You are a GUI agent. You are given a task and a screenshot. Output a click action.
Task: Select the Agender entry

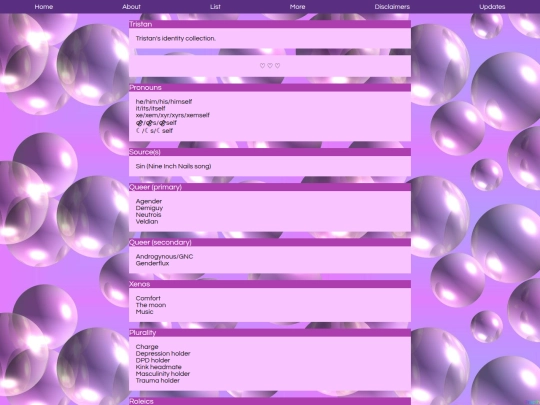(x=149, y=201)
